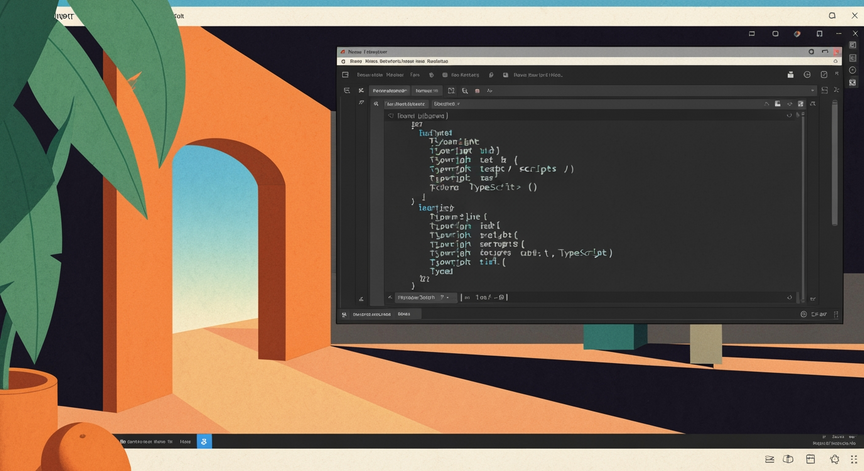
Task: Toggle the checkmark box icon in the right sidebar
Action: click(x=852, y=45)
